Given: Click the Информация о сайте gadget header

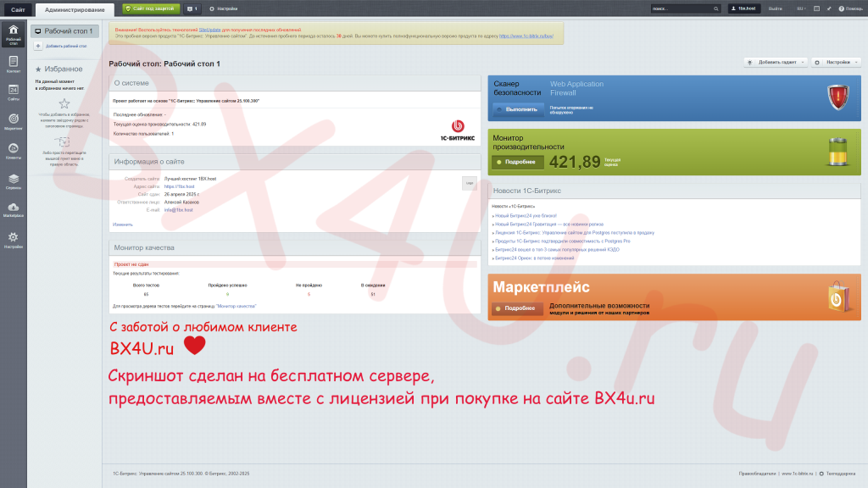Looking at the screenshot, I should (294, 162).
